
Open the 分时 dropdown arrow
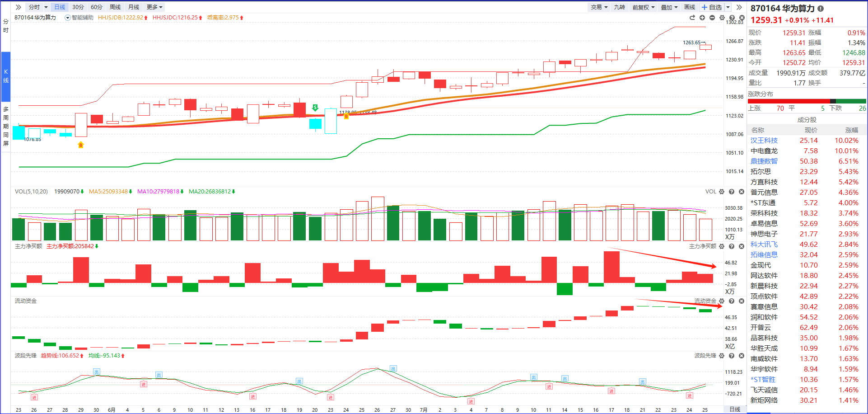pos(46,7)
